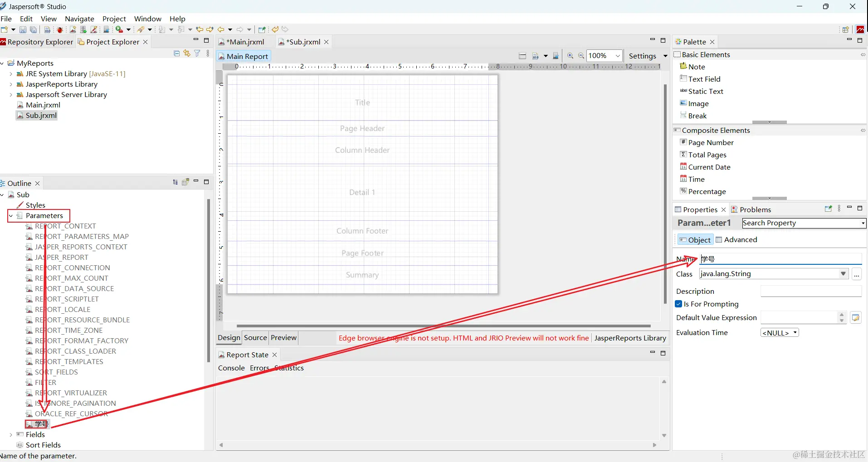Image resolution: width=868 pixels, height=462 pixels.
Task: Open the Settings dropdown arrow
Action: [x=665, y=56]
